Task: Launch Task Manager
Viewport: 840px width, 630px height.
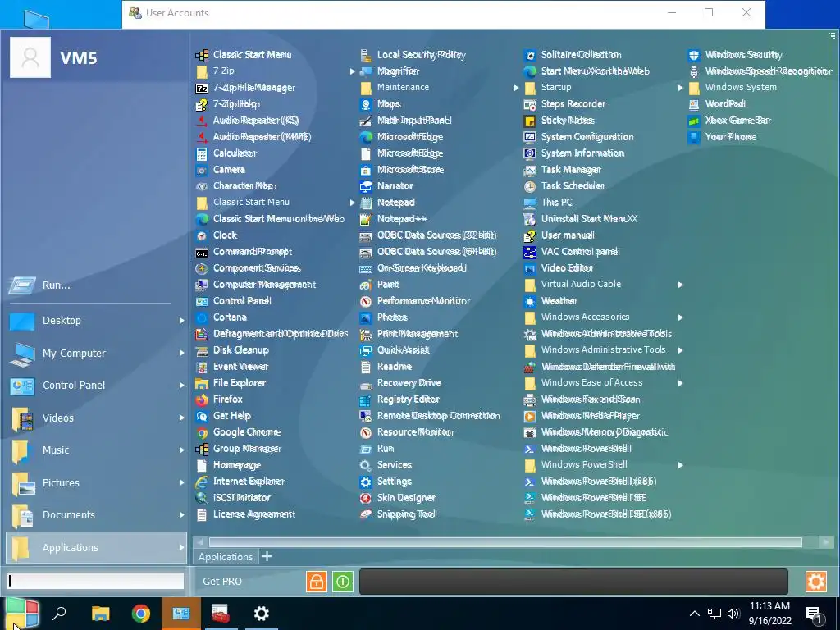Action: 563,170
